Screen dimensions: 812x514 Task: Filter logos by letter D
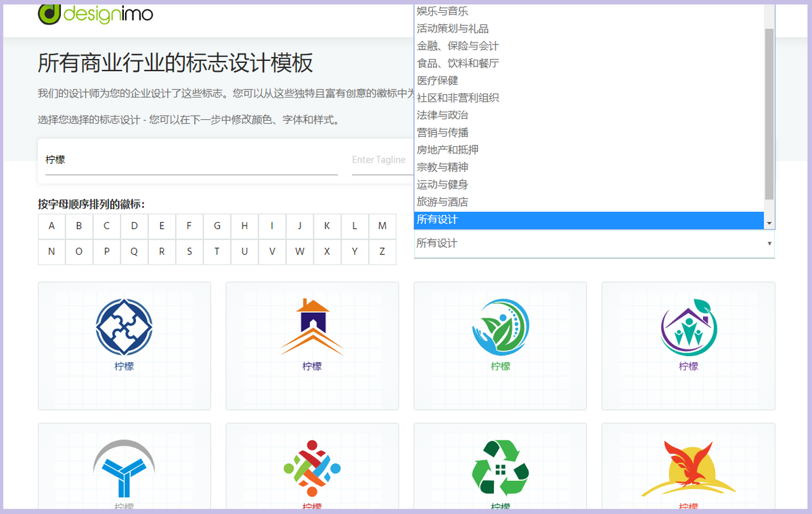click(135, 226)
